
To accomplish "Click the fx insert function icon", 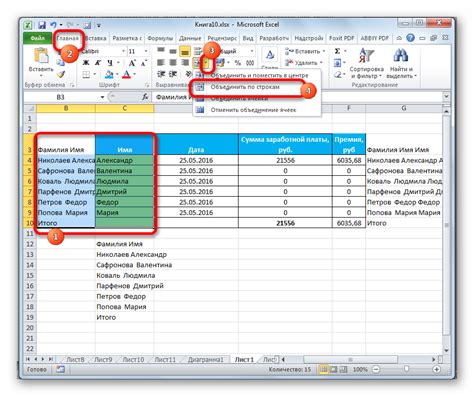I will (145, 97).
